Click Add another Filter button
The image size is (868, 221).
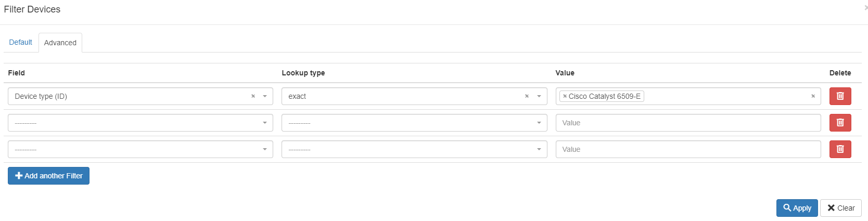tap(48, 176)
